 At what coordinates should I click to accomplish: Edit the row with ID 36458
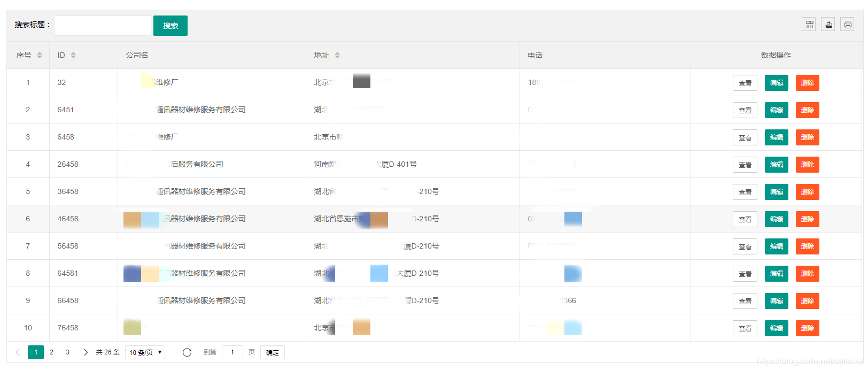pos(777,192)
